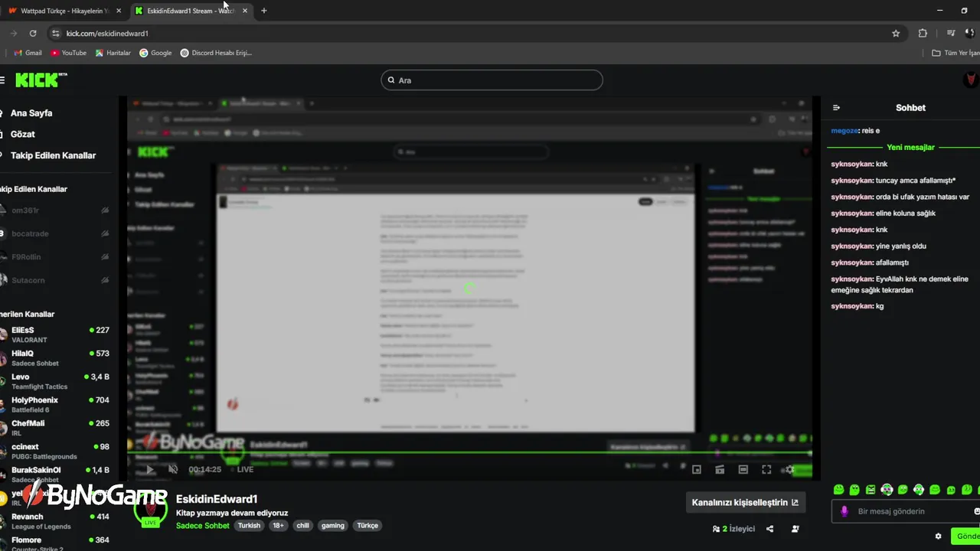Screen dimensions: 980x551
Task: Open chat settings gear below message box
Action: (938, 536)
